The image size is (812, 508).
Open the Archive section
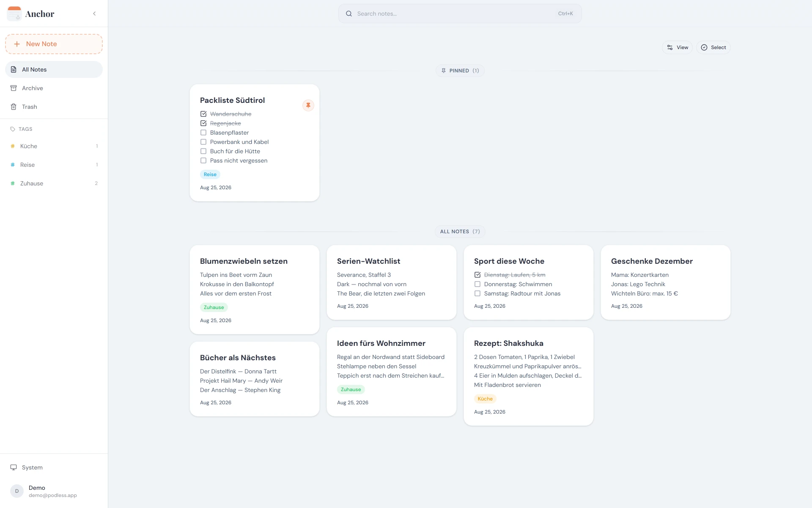[x=54, y=88]
